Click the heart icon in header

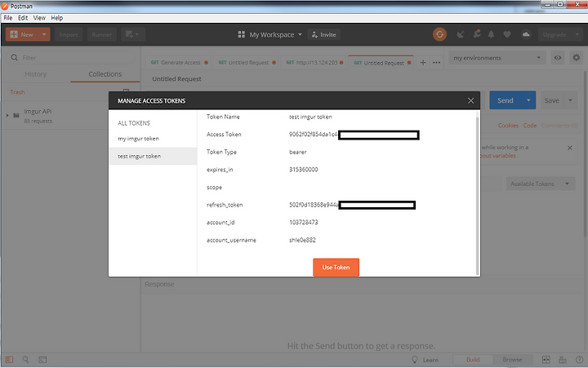coord(507,34)
